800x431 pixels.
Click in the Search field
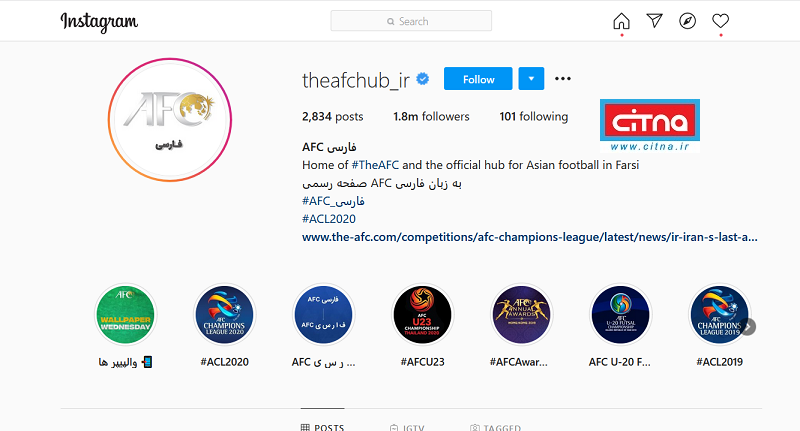point(411,21)
